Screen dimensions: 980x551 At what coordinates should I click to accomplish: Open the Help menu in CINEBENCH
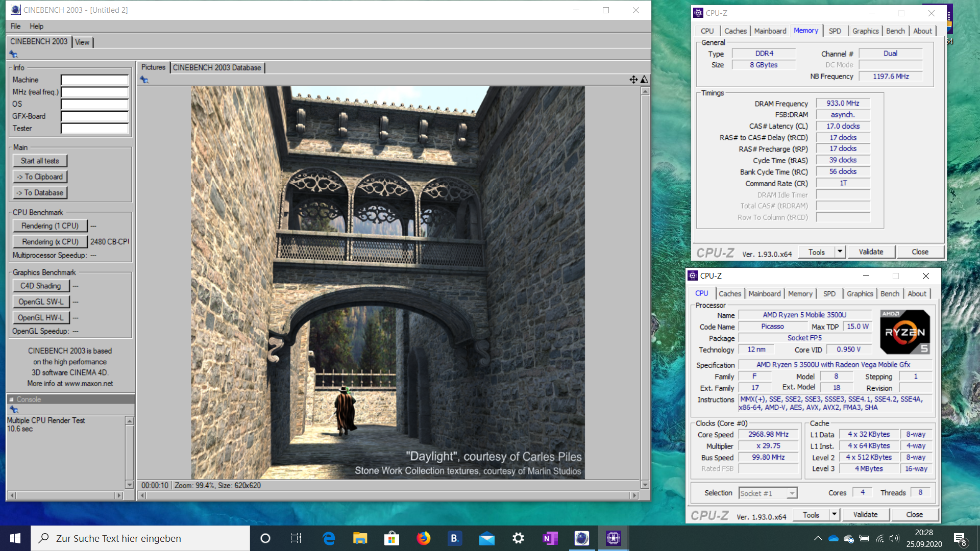pyautogui.click(x=36, y=26)
